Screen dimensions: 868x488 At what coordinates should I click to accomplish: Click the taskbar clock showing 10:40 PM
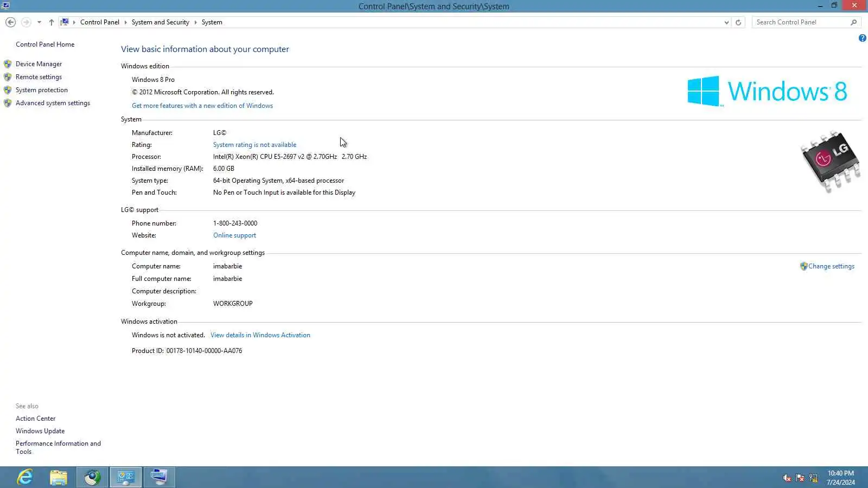click(841, 478)
